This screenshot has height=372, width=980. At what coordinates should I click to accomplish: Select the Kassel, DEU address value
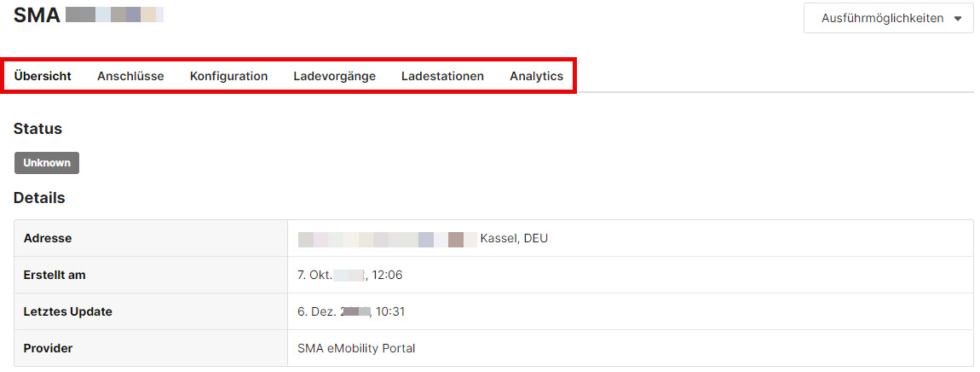click(514, 238)
